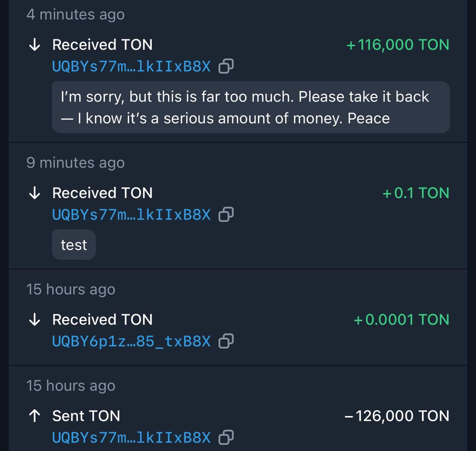Select the +0.0001 TON amount
The height and width of the screenshot is (451, 476).
(401, 320)
